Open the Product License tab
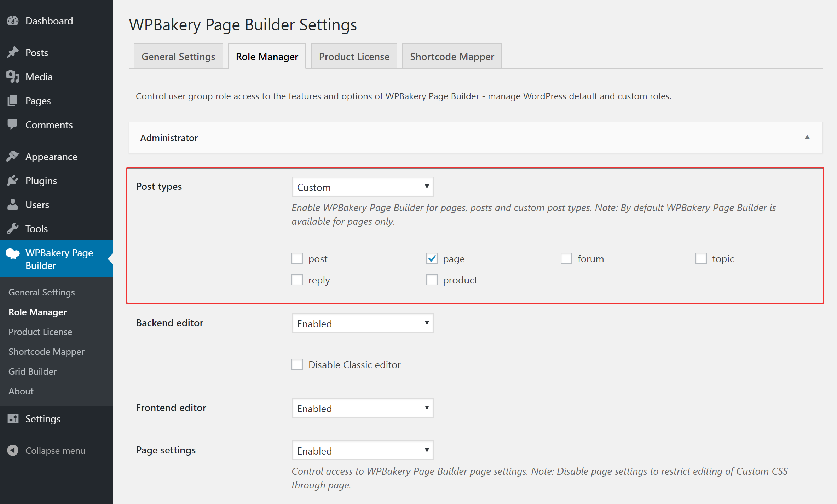This screenshot has height=504, width=837. 354,57
